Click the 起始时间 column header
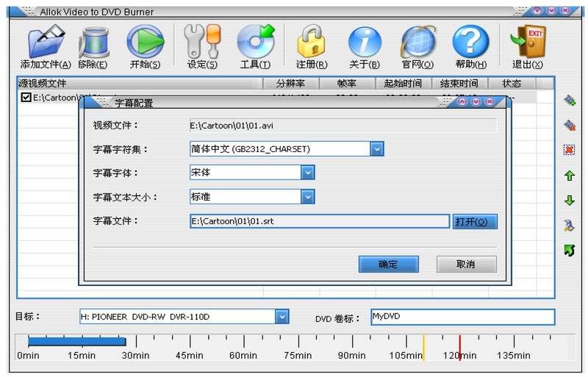The width and height of the screenshot is (588, 377). click(404, 83)
